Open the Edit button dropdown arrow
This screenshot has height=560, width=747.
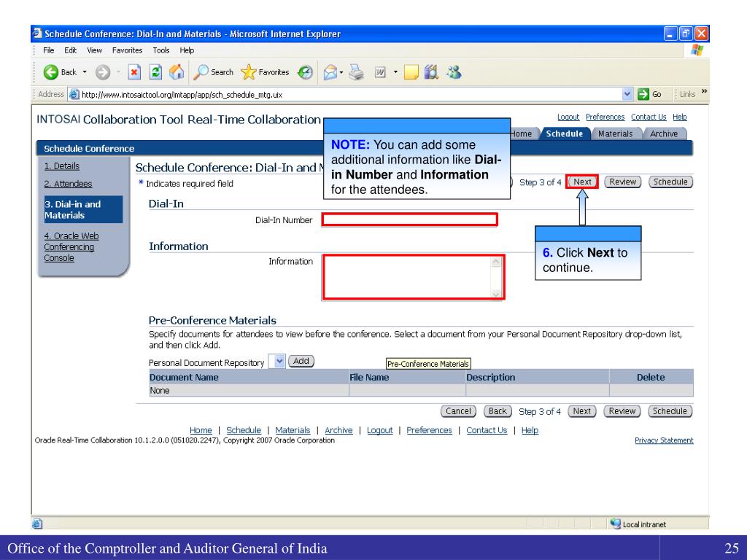(x=395, y=72)
